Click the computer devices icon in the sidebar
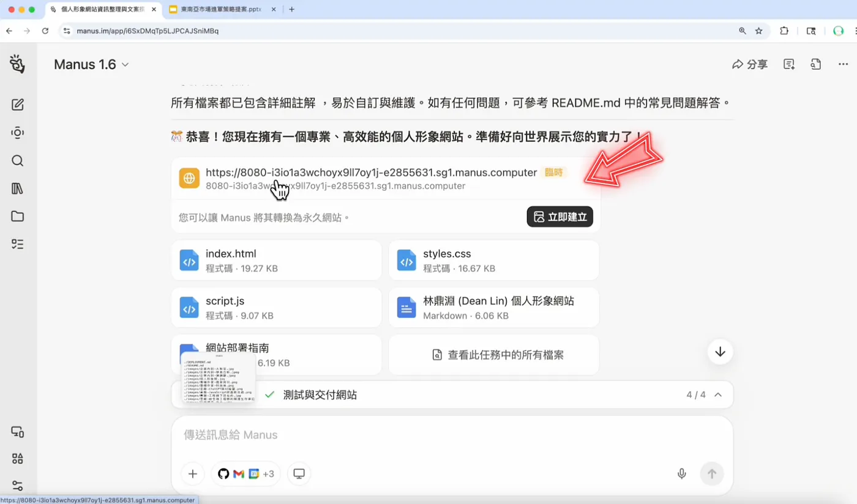857x504 pixels. [18, 432]
